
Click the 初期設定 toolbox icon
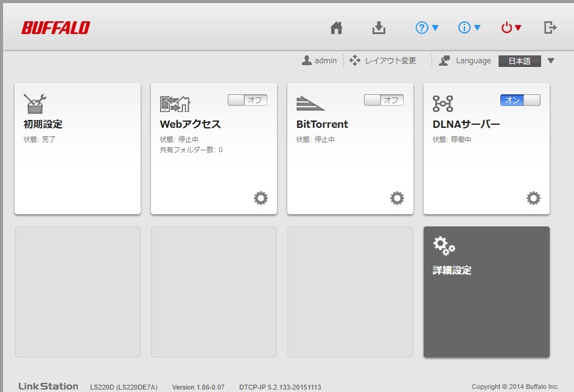35,103
